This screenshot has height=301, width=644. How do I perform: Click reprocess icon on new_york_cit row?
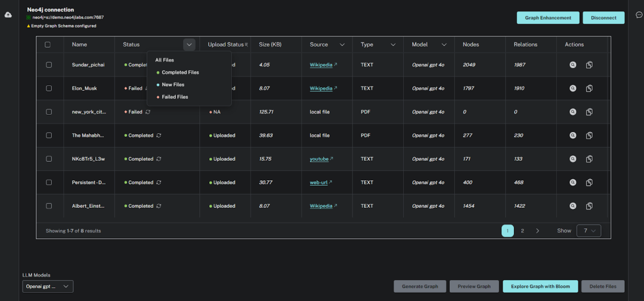tap(147, 112)
